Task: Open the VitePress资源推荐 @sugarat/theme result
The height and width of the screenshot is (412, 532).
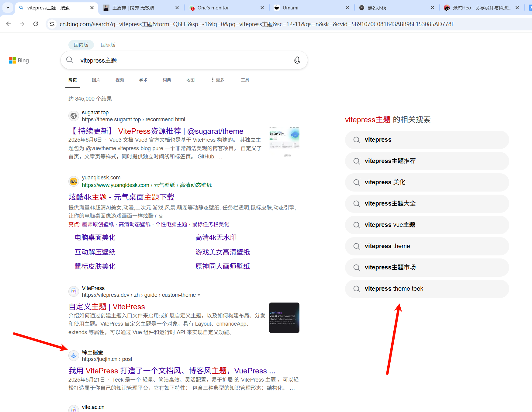Action: click(157, 131)
